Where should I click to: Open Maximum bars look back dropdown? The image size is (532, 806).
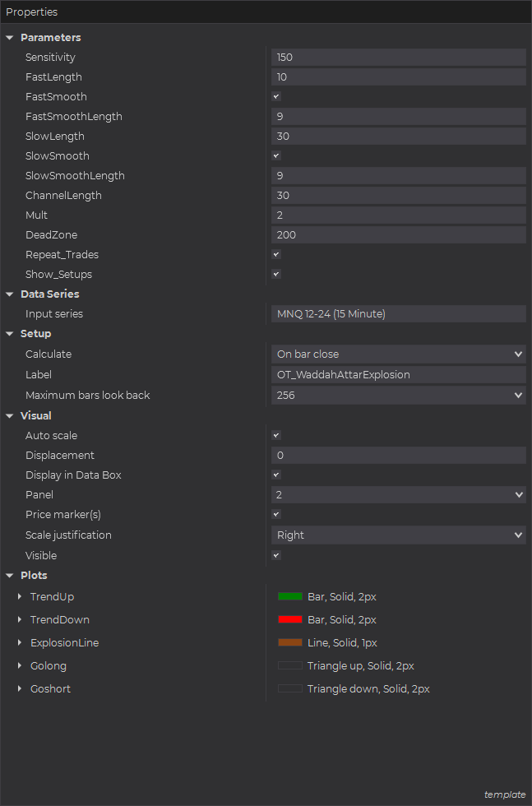[398, 396]
